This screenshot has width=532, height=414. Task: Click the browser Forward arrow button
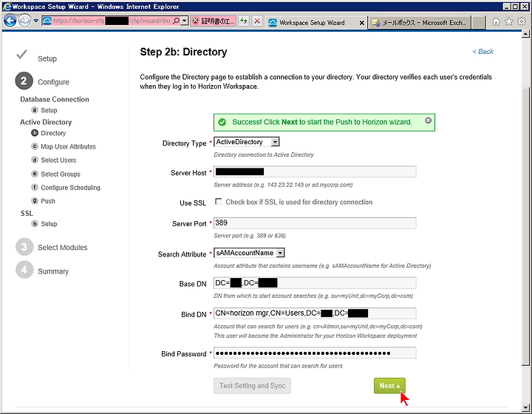click(x=24, y=21)
